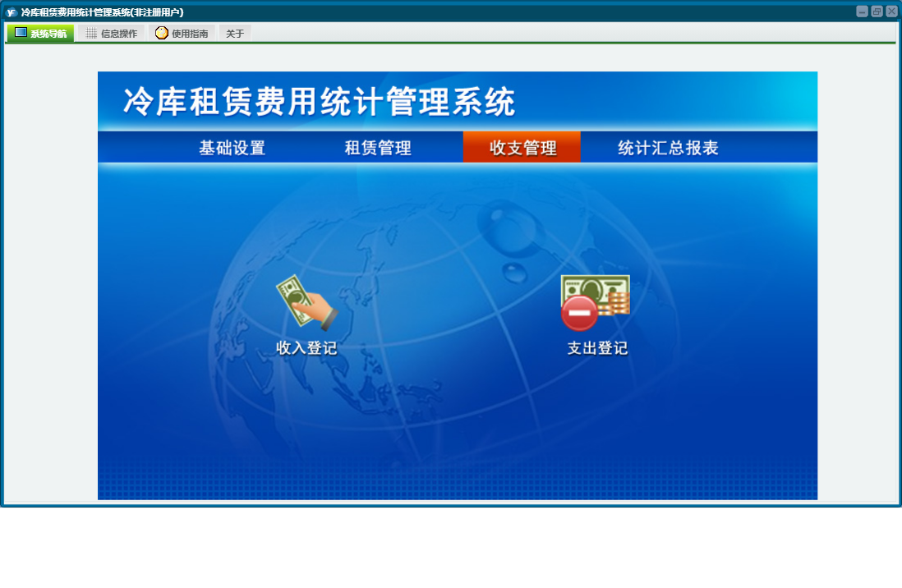Close the application window
The width and height of the screenshot is (902, 588).
(891, 11)
